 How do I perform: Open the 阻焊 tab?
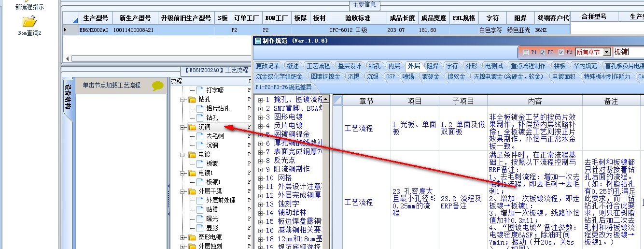[x=433, y=66]
